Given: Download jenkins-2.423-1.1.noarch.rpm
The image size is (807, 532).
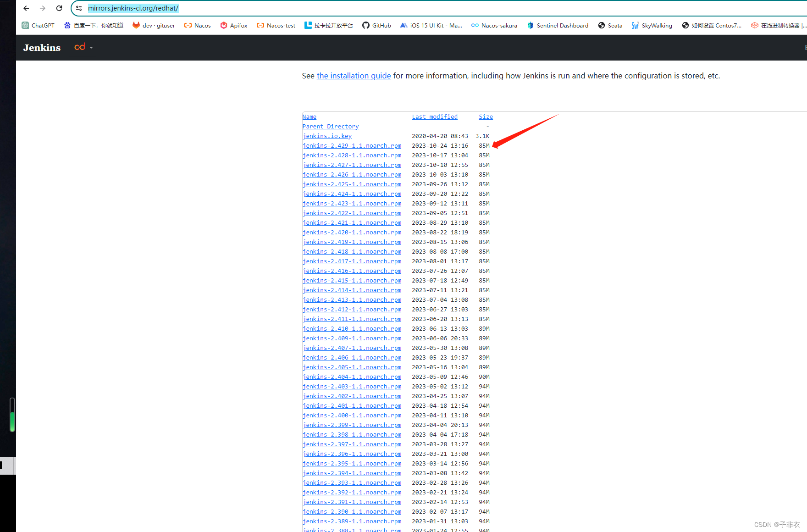Looking at the screenshot, I should 352,204.
